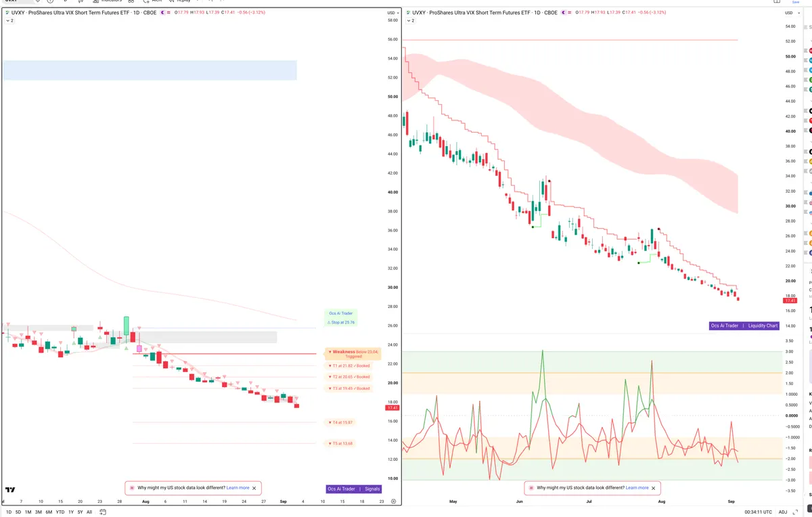Image resolution: width=812 pixels, height=517 pixels.
Task: Close the right chart data notice banner
Action: (x=654, y=488)
